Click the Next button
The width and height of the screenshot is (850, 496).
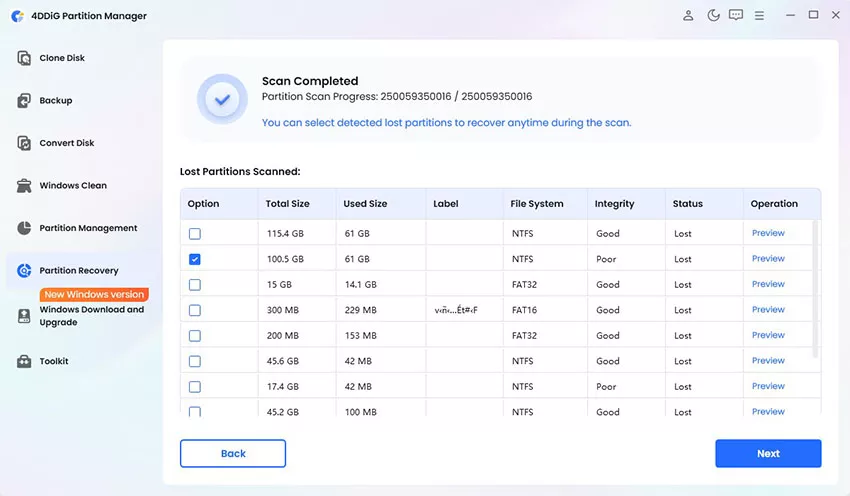(768, 454)
